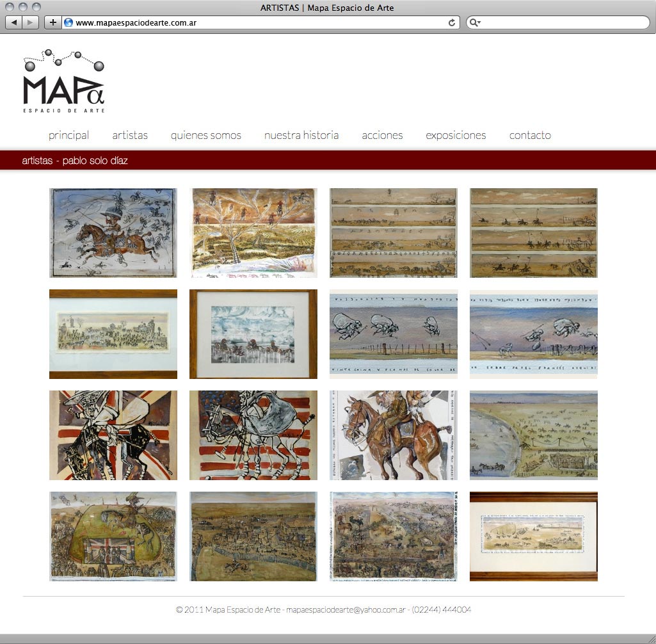Image resolution: width=656 pixels, height=644 pixels.
Task: Click the MAPA Espacio de Arte logo
Action: coord(63,81)
